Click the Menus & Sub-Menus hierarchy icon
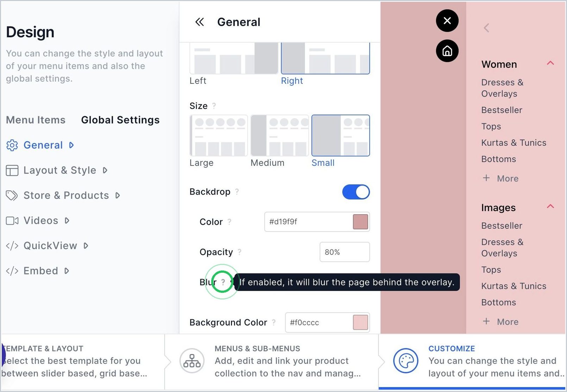This screenshot has width=567, height=392. tap(192, 361)
